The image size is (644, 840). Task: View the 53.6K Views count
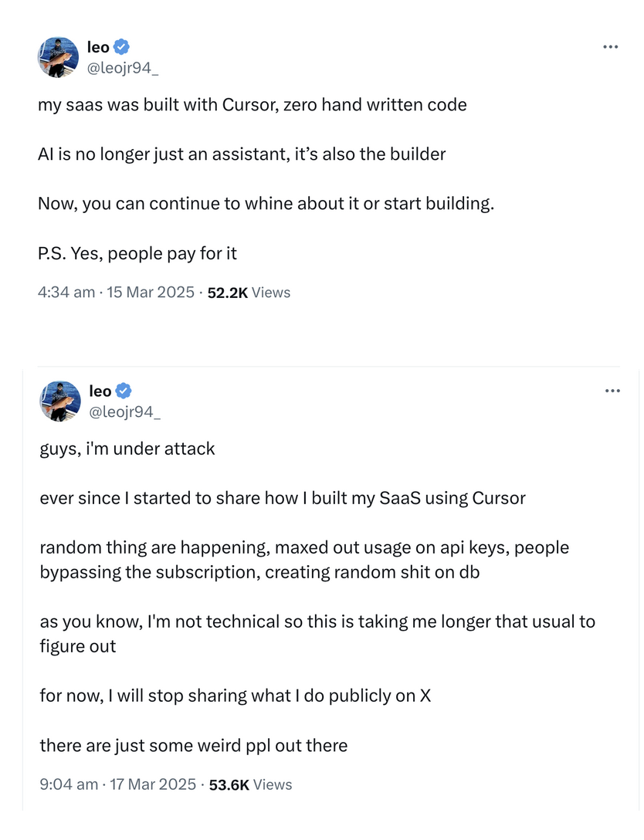click(x=251, y=785)
